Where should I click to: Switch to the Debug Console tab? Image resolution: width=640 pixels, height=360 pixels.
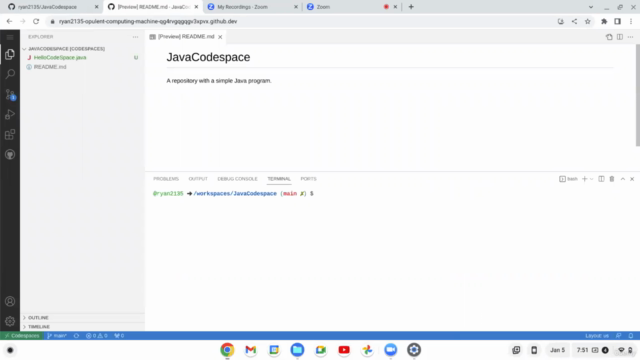pos(237,179)
